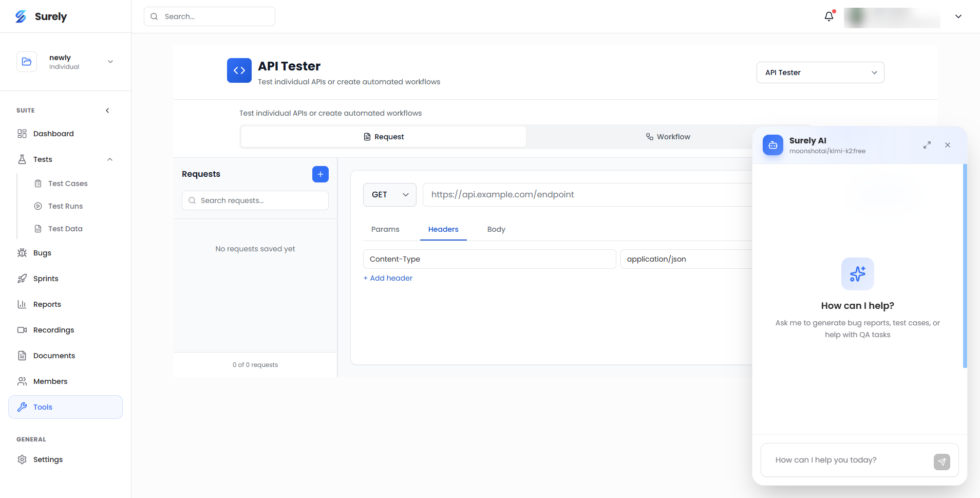The width and height of the screenshot is (980, 498).
Task: Click the endpoint URL input field
Action: coord(565,194)
